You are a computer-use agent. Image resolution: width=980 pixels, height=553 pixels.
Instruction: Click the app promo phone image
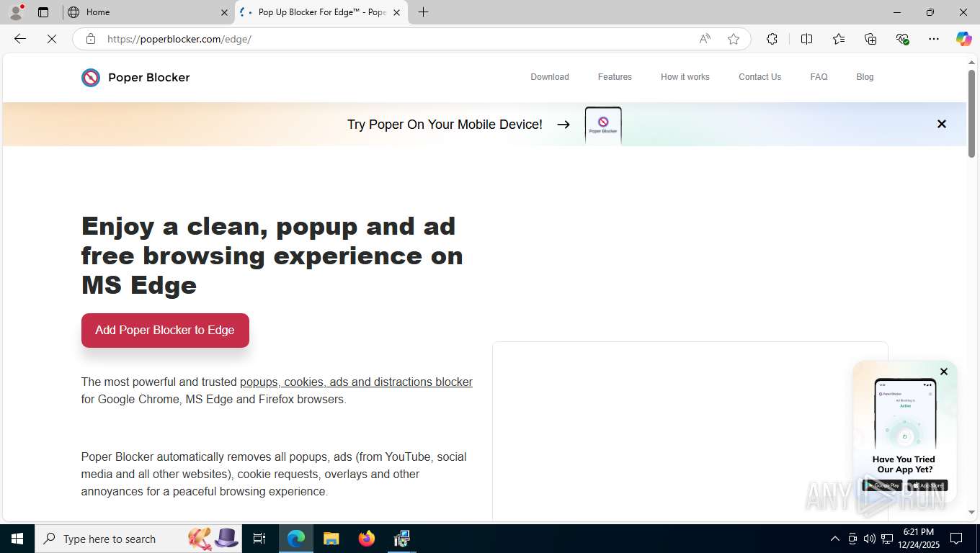click(x=905, y=414)
